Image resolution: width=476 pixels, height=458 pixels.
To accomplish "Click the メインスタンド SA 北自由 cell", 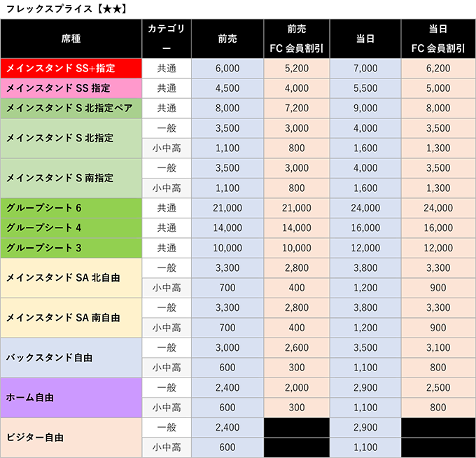I will [71, 277].
